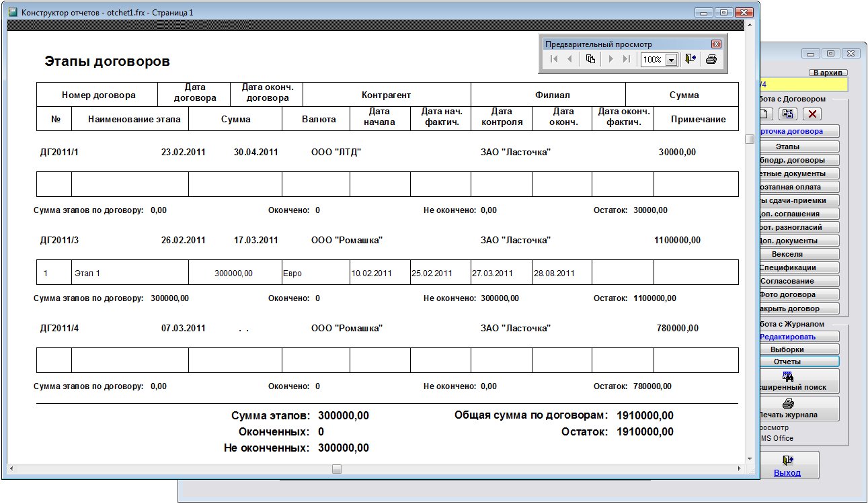Open Выборки in journal panel

(799, 349)
